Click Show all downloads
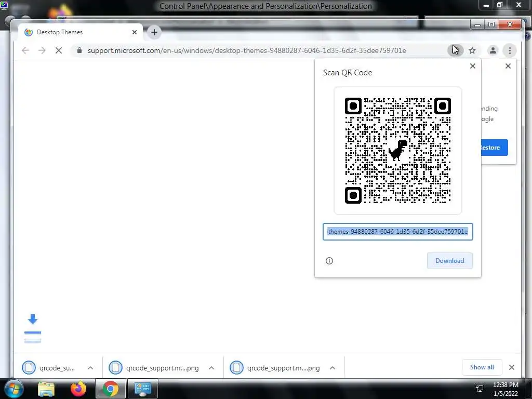Screen dimensions: 532x399 (482, 367)
